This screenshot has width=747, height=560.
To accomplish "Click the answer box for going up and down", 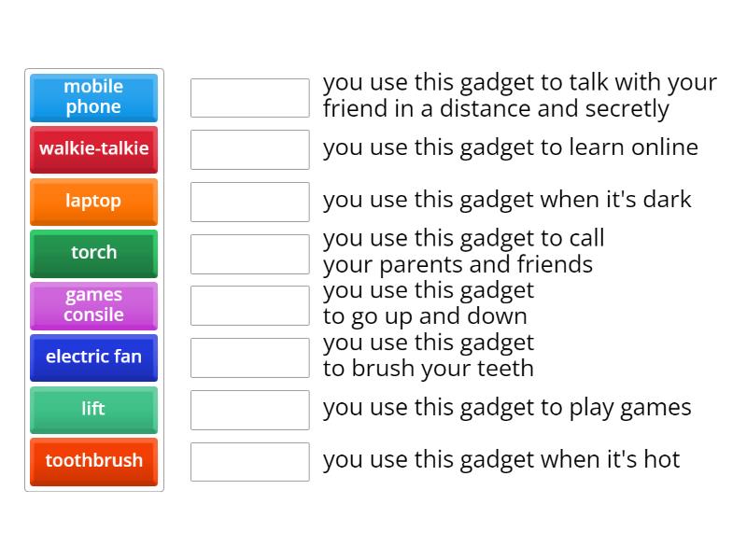I will (249, 304).
